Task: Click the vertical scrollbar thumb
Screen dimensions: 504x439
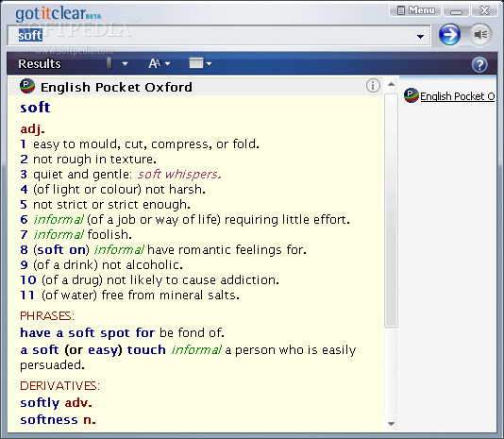Action: [x=391, y=210]
